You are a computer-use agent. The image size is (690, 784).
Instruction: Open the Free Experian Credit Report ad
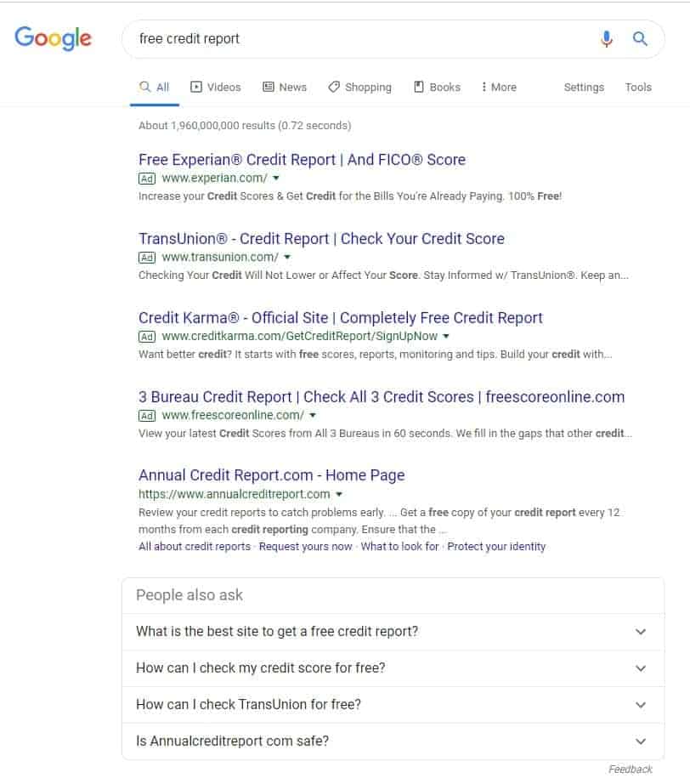pos(302,160)
